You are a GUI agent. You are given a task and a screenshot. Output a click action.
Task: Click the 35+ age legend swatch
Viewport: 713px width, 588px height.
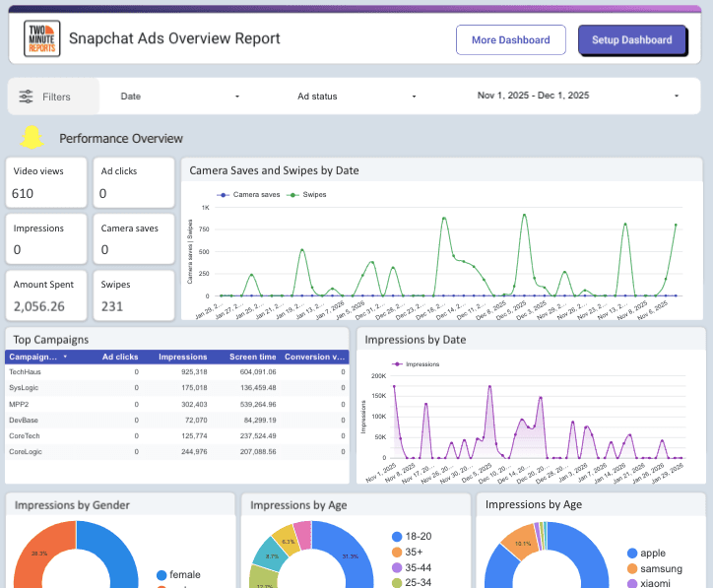(397, 553)
